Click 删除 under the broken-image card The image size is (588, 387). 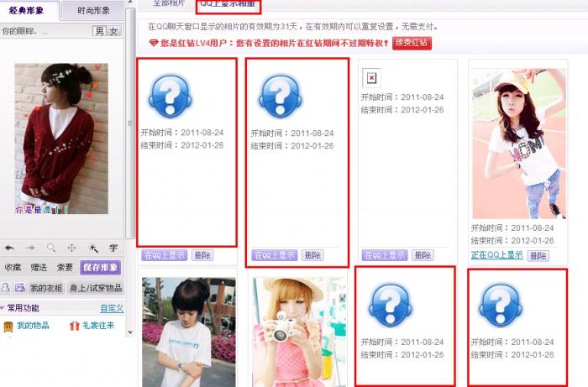[x=423, y=255]
